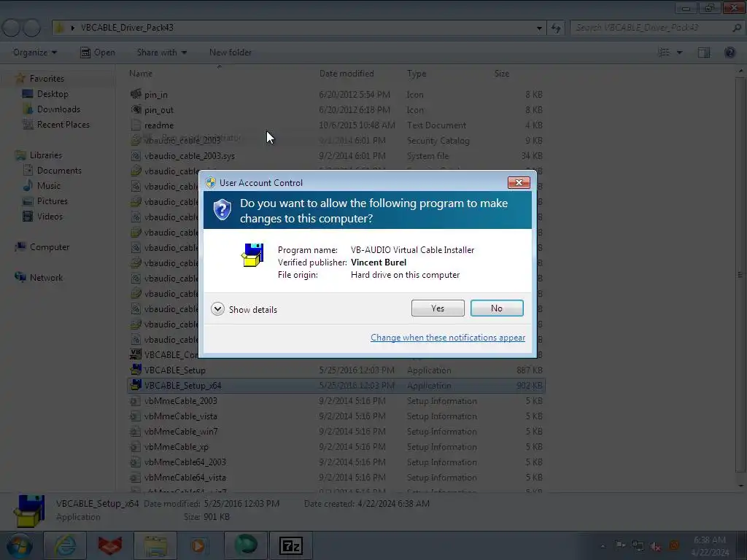
Task: Click the file list vertical scrollbar
Action: tap(740, 275)
